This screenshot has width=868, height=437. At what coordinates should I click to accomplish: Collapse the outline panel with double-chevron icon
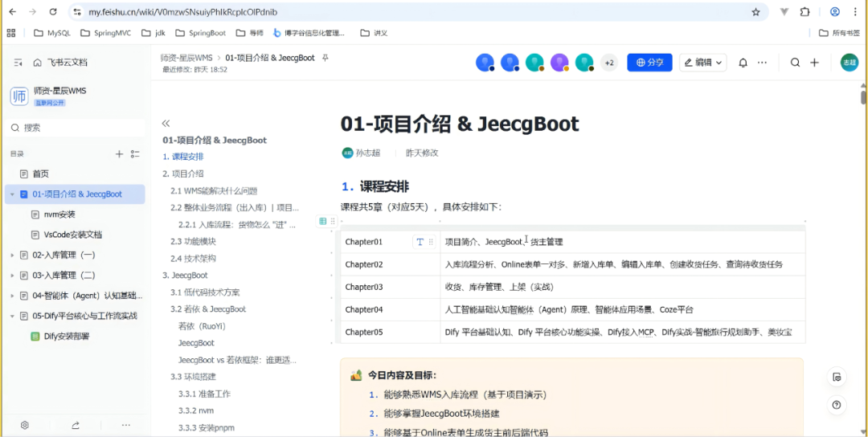tap(166, 123)
